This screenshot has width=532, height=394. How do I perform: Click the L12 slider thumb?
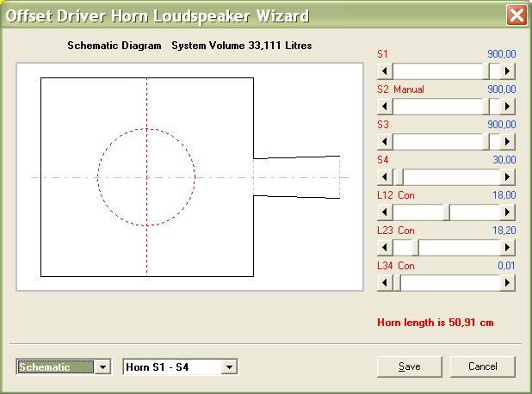(x=447, y=212)
